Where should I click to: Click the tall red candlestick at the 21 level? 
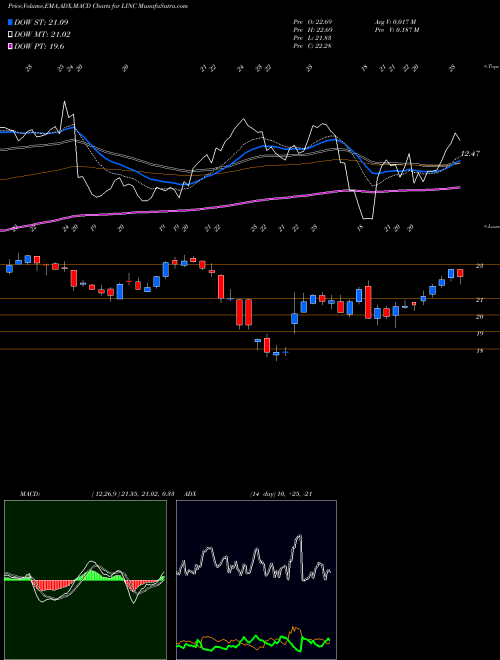coord(368,302)
